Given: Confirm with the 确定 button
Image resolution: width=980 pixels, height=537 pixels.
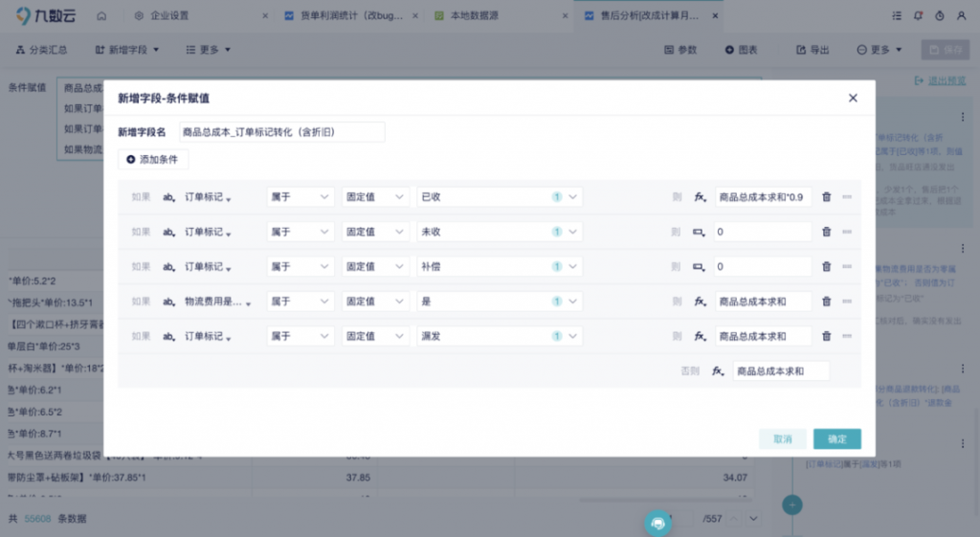Looking at the screenshot, I should 836,438.
